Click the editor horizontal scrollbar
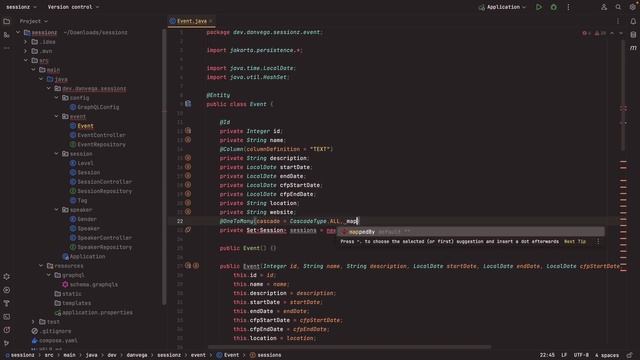This screenshot has height=360, width=640. (x=349, y=347)
